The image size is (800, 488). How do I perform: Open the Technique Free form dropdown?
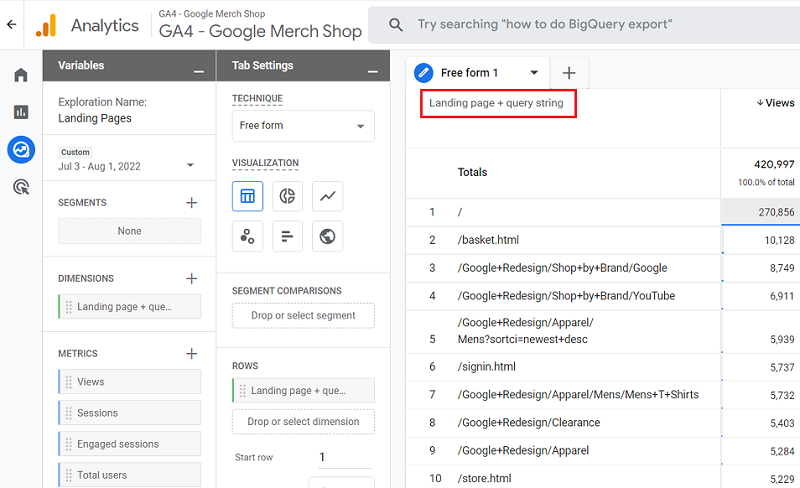click(x=303, y=126)
